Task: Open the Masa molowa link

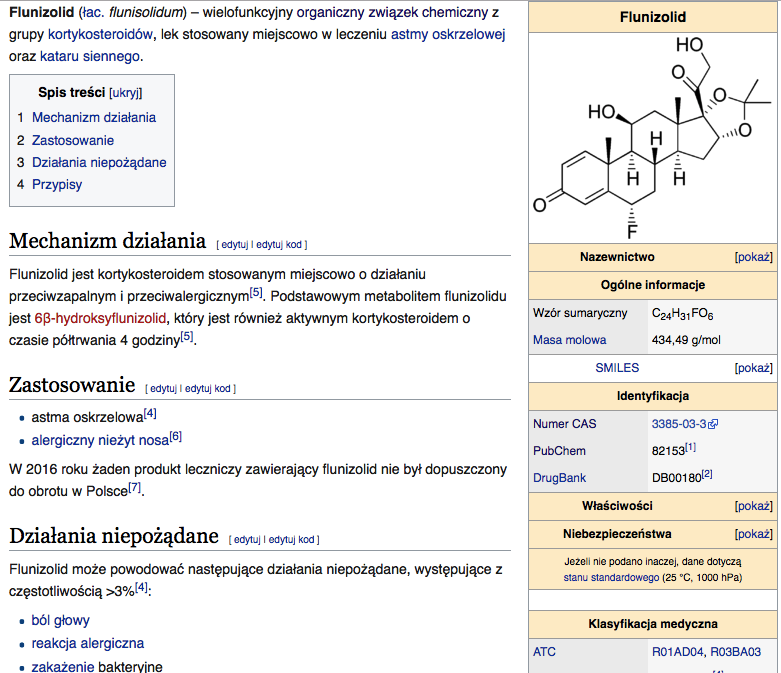Action: click(x=569, y=340)
